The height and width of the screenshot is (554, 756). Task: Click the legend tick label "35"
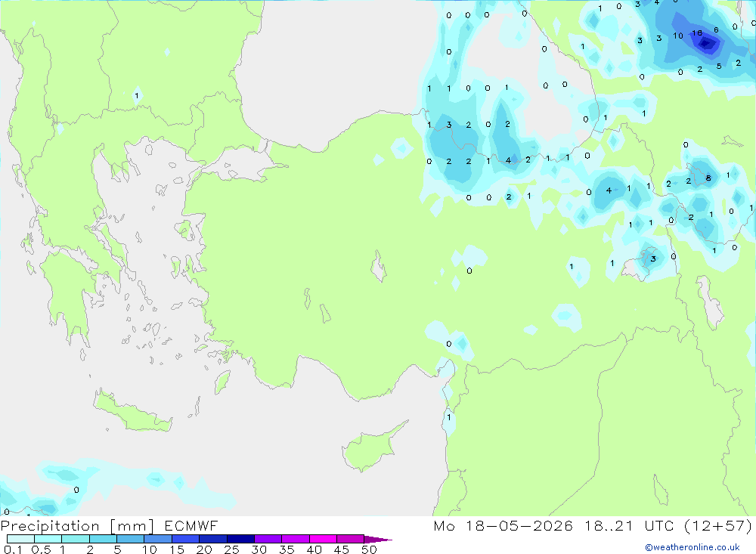point(287,549)
